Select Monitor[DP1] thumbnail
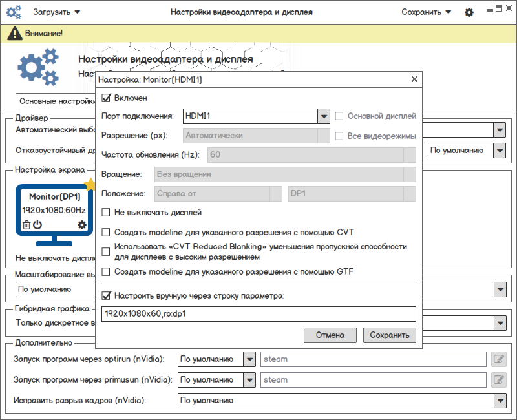517x420 pixels. pyautogui.click(x=54, y=215)
